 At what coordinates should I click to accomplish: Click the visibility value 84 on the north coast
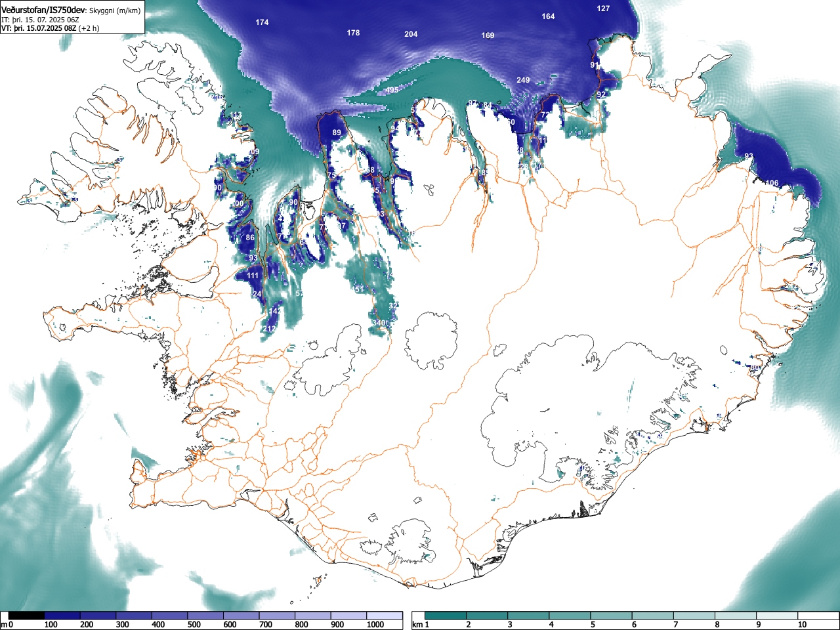tap(488, 105)
